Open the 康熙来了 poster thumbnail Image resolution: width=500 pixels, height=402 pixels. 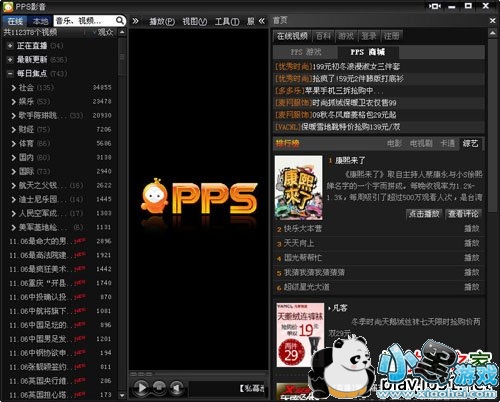click(x=298, y=187)
